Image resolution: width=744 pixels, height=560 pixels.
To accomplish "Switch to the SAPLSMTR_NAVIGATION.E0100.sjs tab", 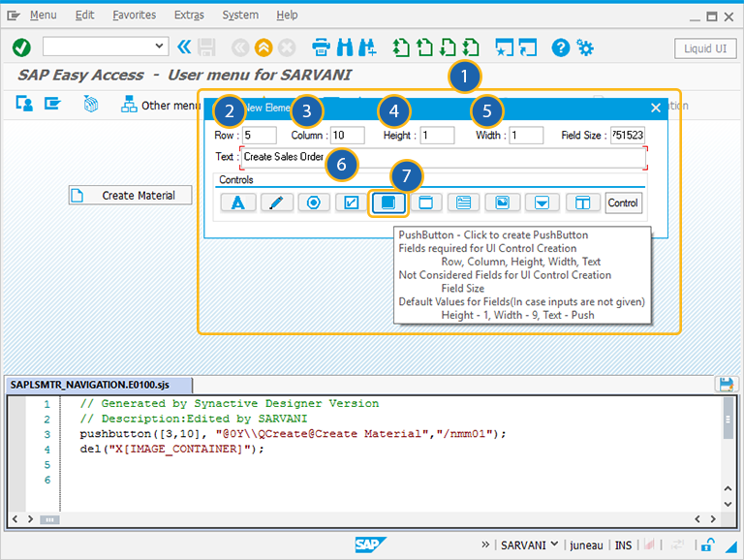I will (x=99, y=385).
